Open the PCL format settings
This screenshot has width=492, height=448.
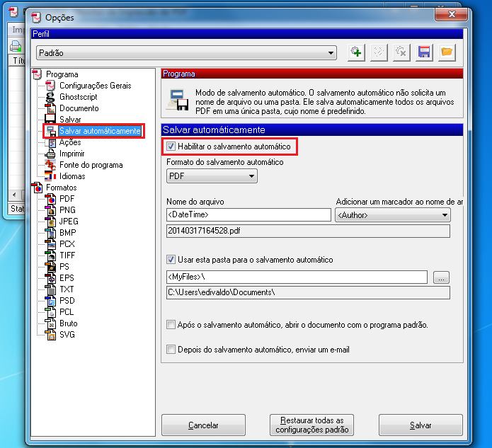pos(67,312)
